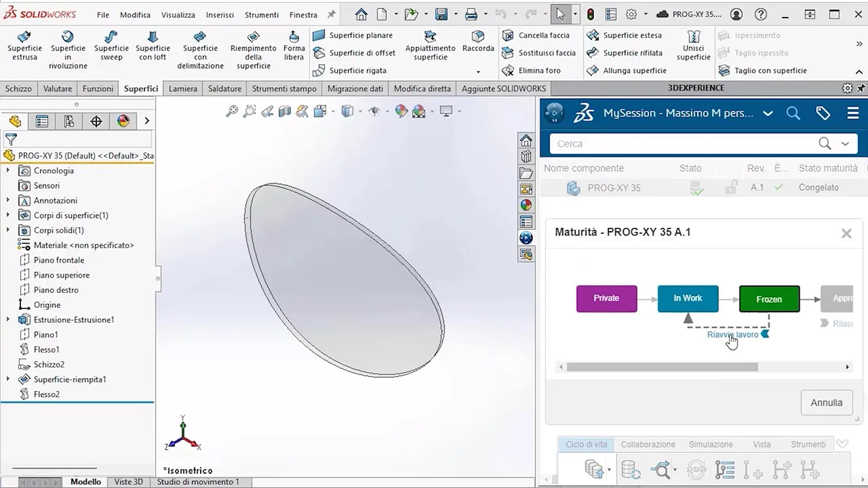Open the Inserisci menu
868x488 pixels.
[x=219, y=14]
